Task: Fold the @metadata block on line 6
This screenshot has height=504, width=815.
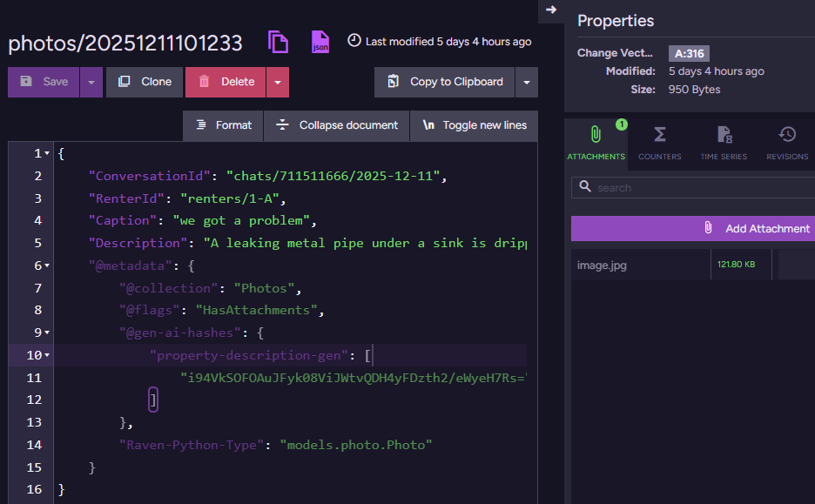Action: 47,265
